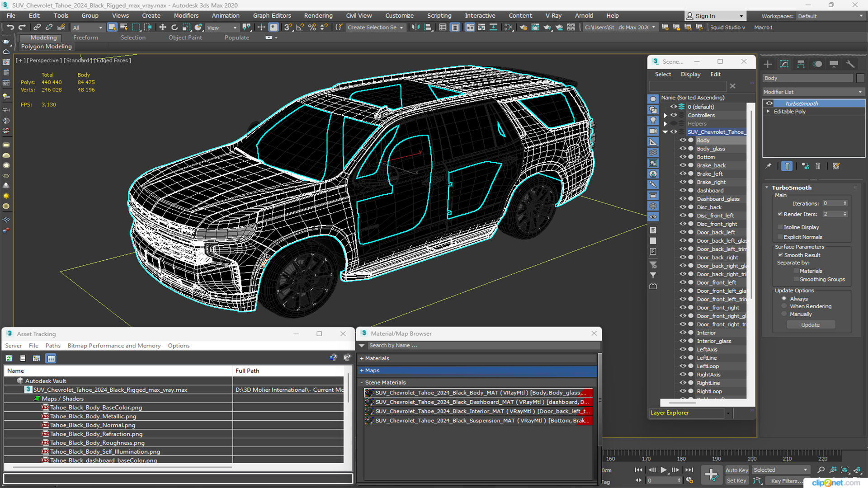Activate the Select and Link tool
The width and height of the screenshot is (868, 488).
pos(37,28)
